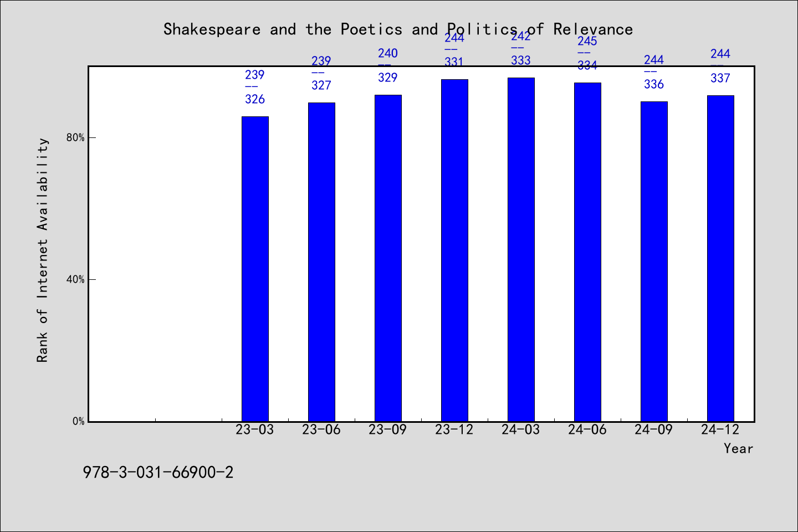Select the blue bar for 24-12
Image resolution: width=798 pixels, height=532 pixels.
tap(720, 258)
